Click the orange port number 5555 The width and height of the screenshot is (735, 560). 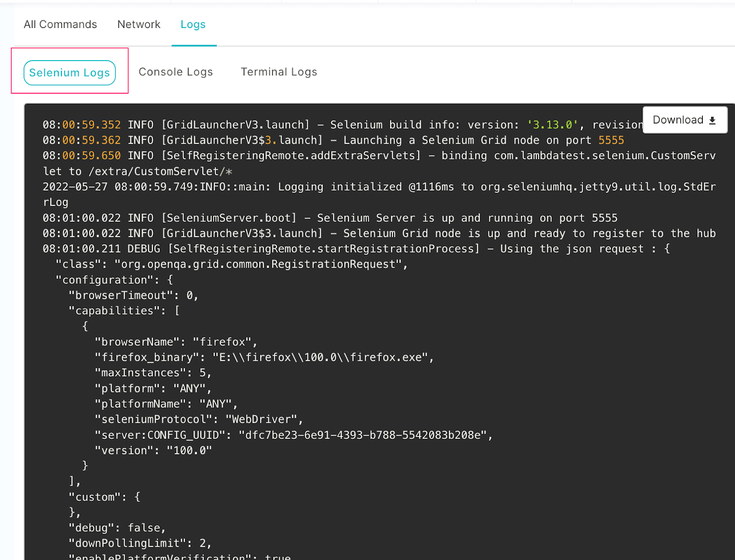(611, 140)
